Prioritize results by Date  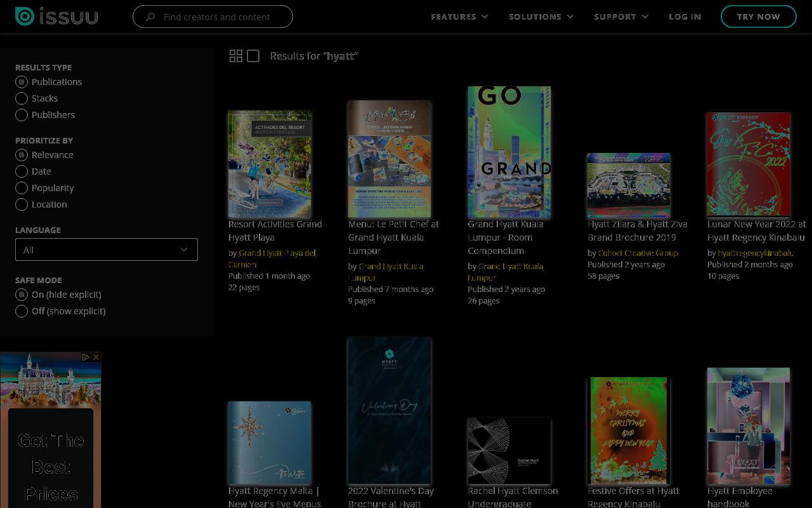[x=22, y=171]
